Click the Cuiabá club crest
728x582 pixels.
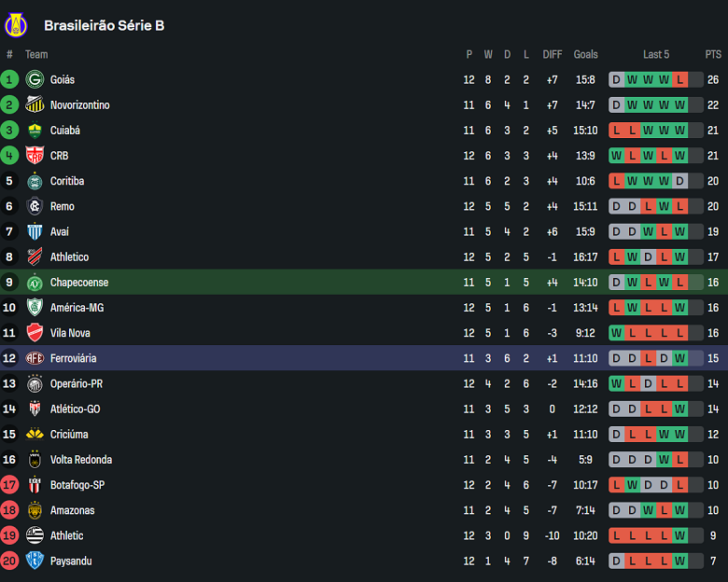35,131
